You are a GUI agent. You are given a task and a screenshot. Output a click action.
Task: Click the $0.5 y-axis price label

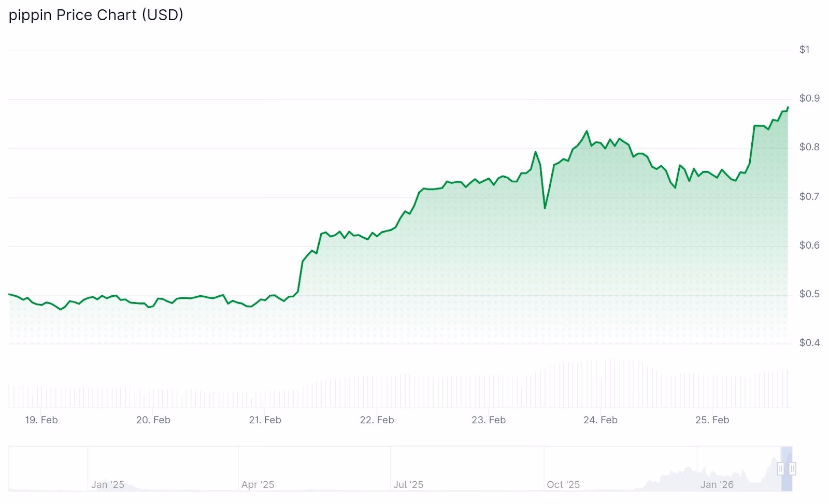[809, 294]
